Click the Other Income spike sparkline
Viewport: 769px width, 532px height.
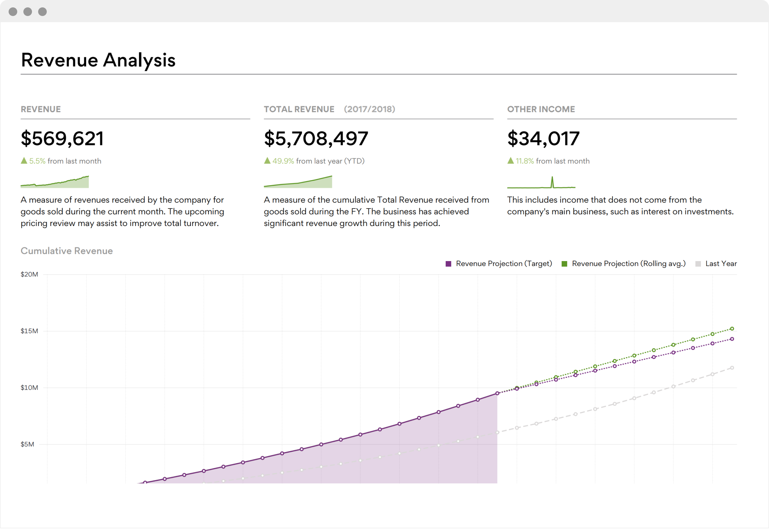(541, 183)
